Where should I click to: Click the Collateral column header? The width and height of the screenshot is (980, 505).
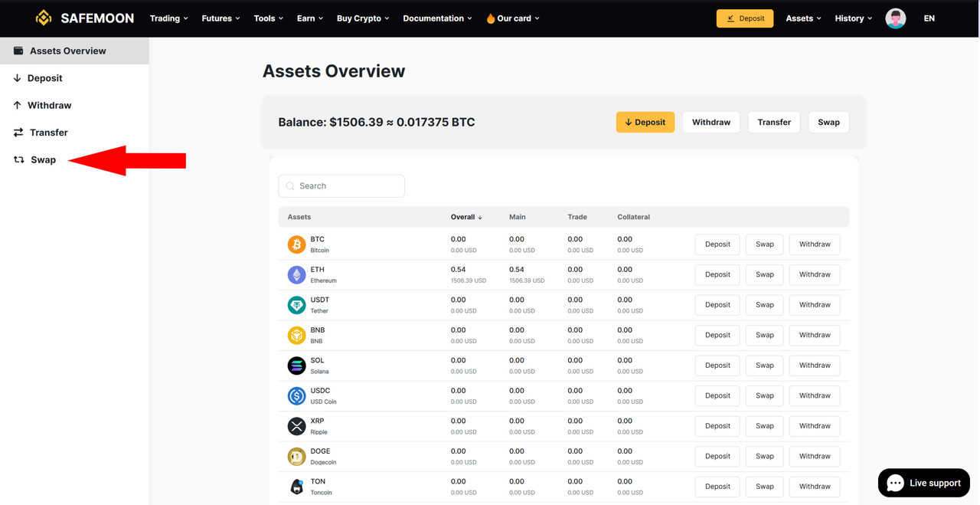pyautogui.click(x=634, y=217)
